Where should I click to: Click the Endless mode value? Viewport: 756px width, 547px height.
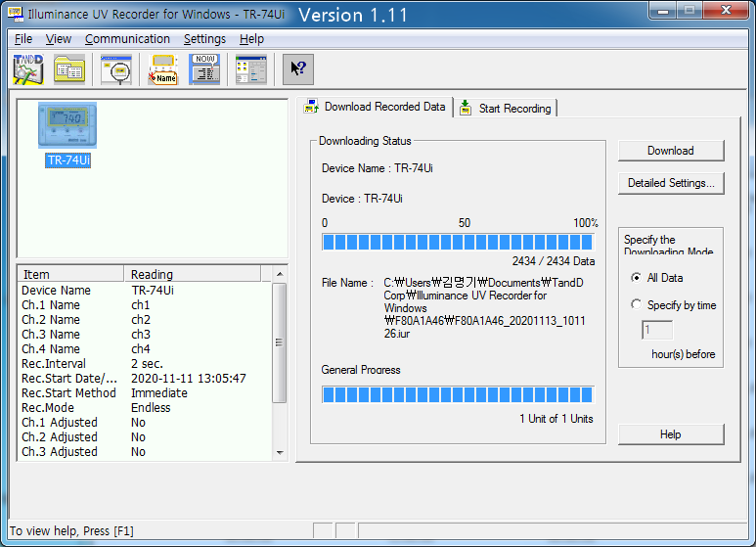(x=151, y=408)
